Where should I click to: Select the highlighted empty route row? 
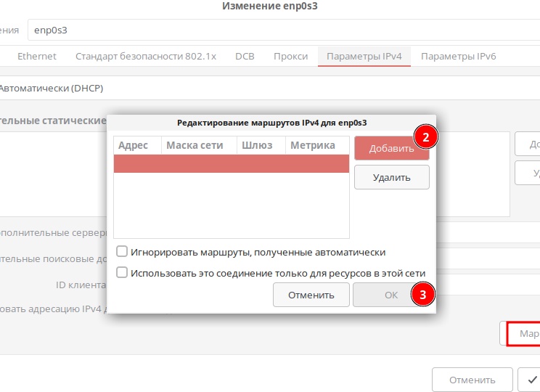coord(232,163)
